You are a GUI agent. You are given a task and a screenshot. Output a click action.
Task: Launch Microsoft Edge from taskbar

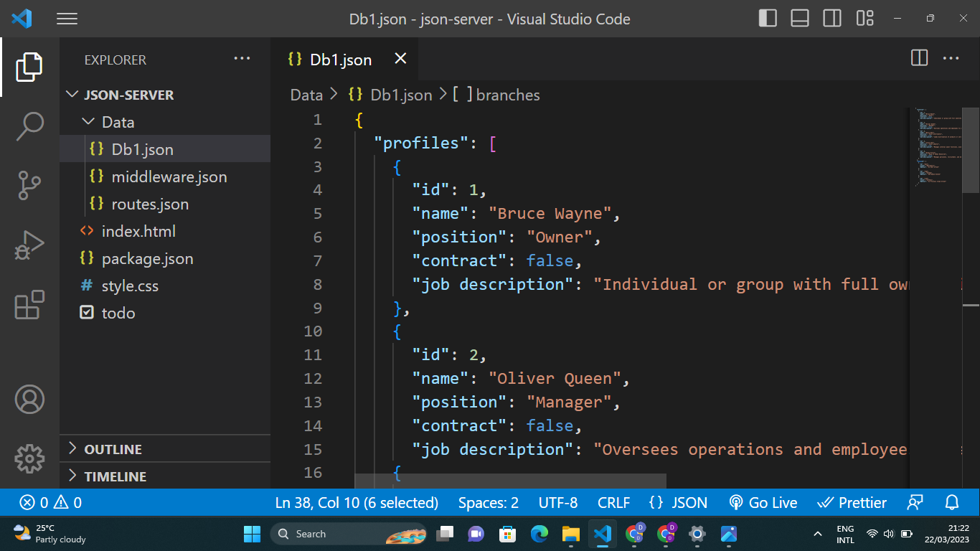click(539, 534)
